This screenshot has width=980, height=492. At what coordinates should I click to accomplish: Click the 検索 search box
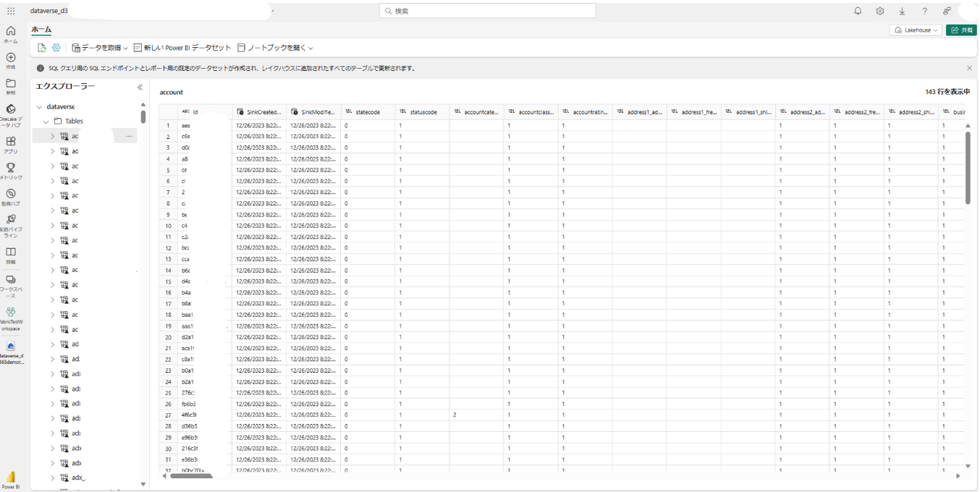pos(488,11)
